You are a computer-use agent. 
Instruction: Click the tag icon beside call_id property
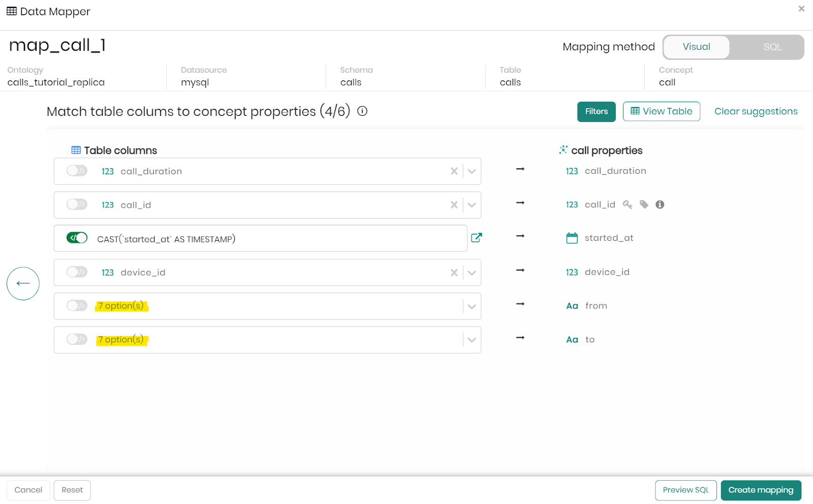tap(644, 204)
